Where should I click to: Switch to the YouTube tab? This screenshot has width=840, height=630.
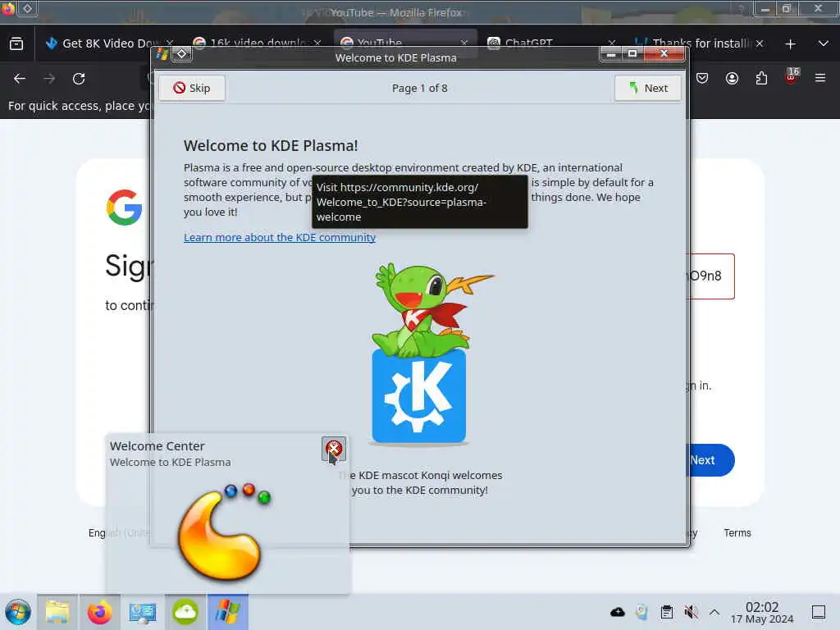404,43
